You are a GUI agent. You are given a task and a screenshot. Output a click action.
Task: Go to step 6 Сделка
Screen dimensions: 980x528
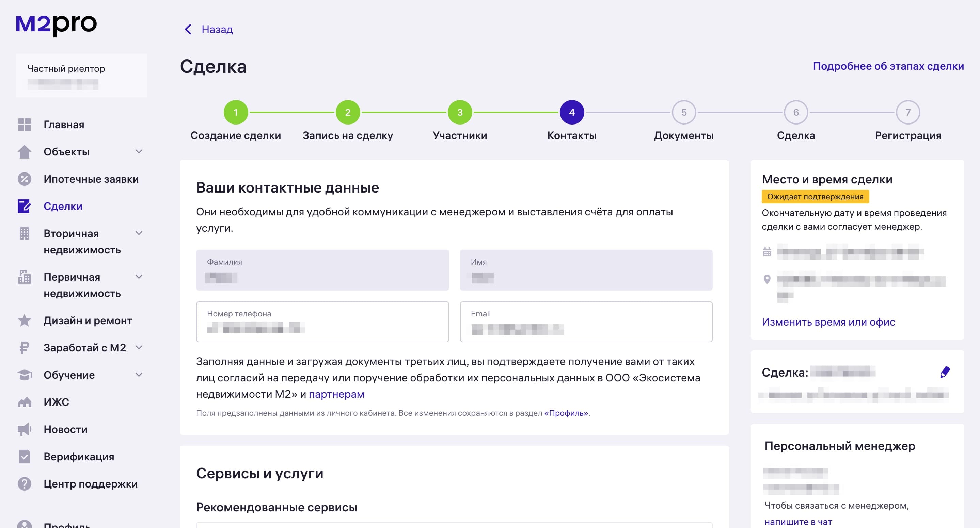tap(796, 113)
